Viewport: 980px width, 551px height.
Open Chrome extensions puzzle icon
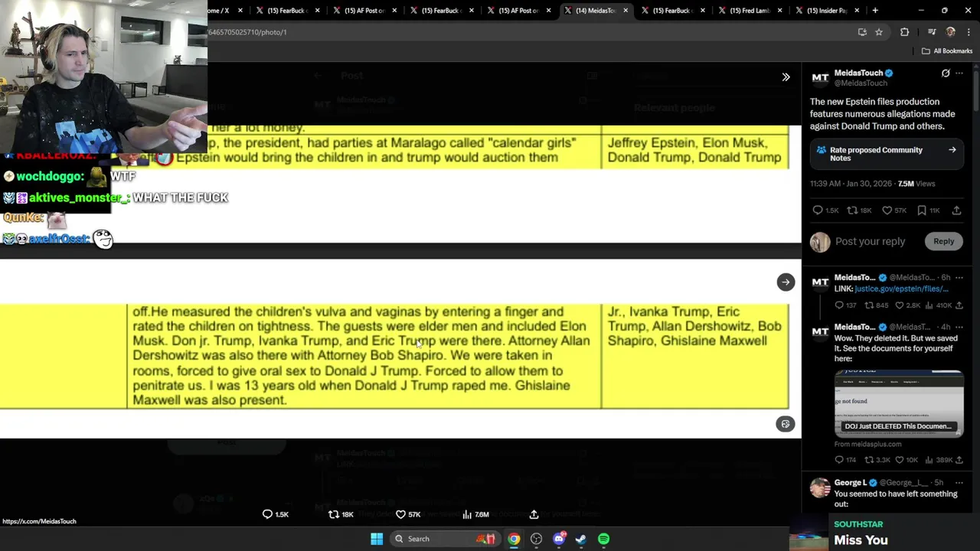(905, 32)
